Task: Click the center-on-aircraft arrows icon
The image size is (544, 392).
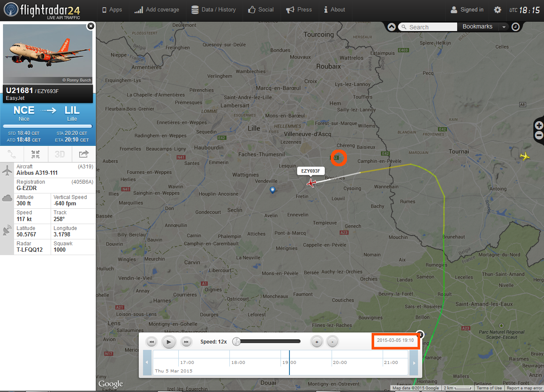Action: [x=36, y=154]
